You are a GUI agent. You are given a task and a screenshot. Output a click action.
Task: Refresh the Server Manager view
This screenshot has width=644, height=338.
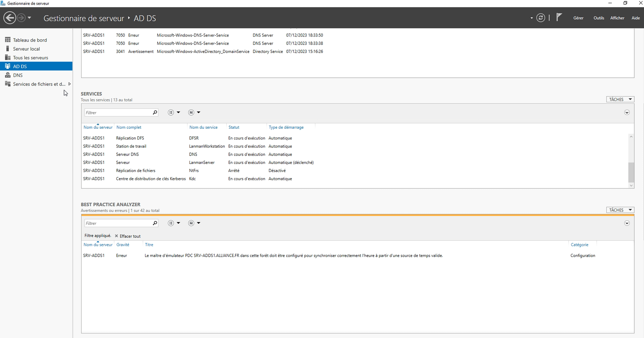coord(540,18)
